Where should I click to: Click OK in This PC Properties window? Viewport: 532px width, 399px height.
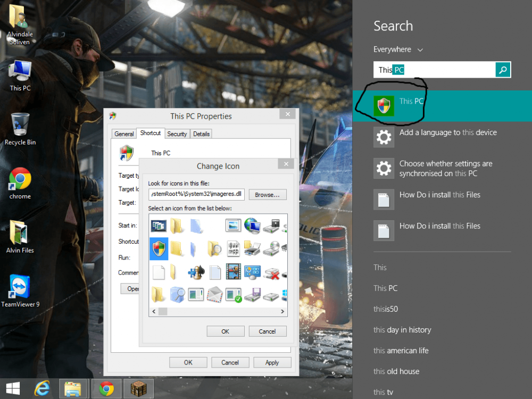[x=188, y=363]
